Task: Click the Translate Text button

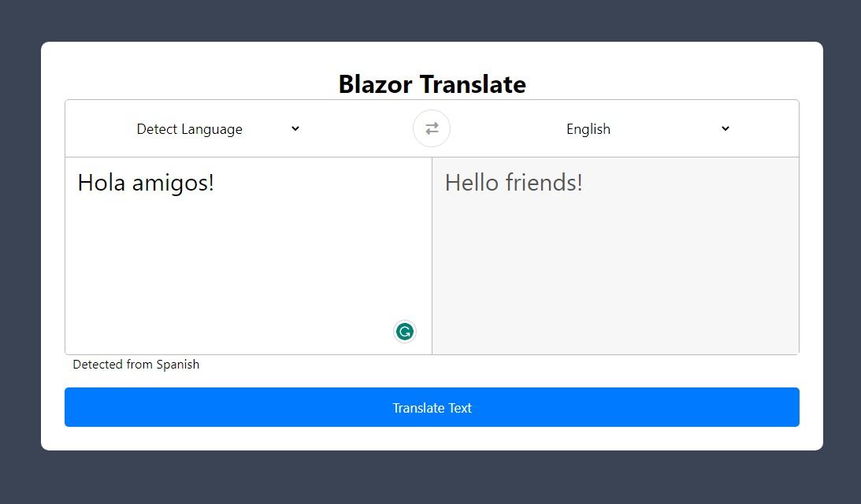Action: [432, 407]
